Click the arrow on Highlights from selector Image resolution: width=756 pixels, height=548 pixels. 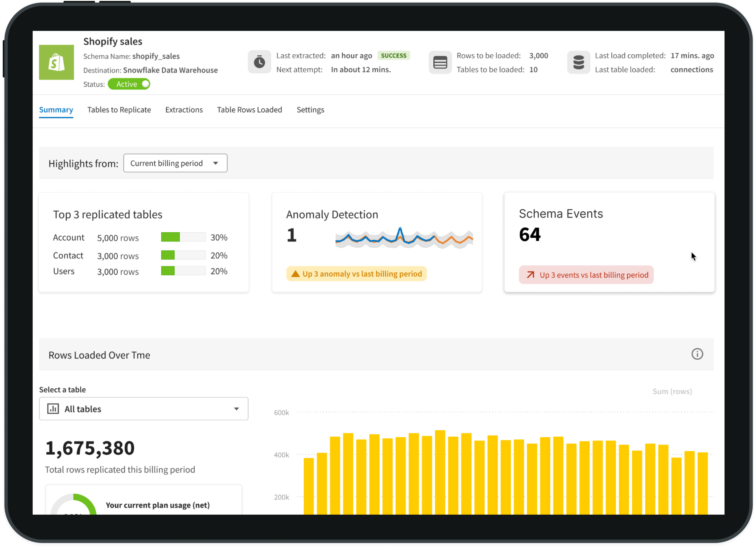(216, 163)
